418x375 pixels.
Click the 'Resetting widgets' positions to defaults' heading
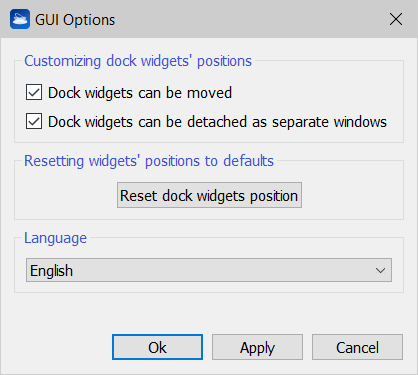pyautogui.click(x=149, y=161)
